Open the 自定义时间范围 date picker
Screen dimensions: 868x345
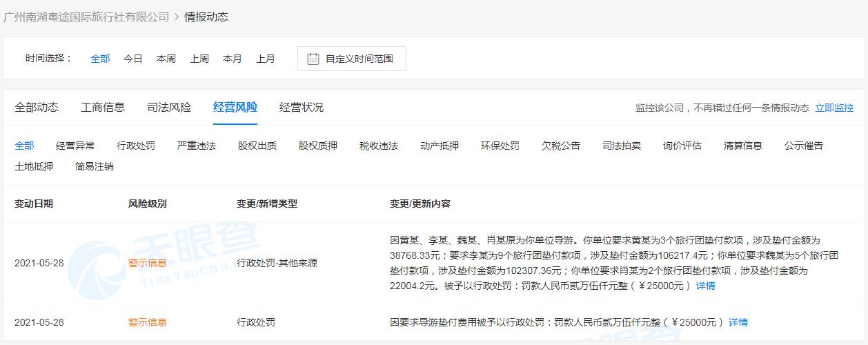(x=352, y=59)
